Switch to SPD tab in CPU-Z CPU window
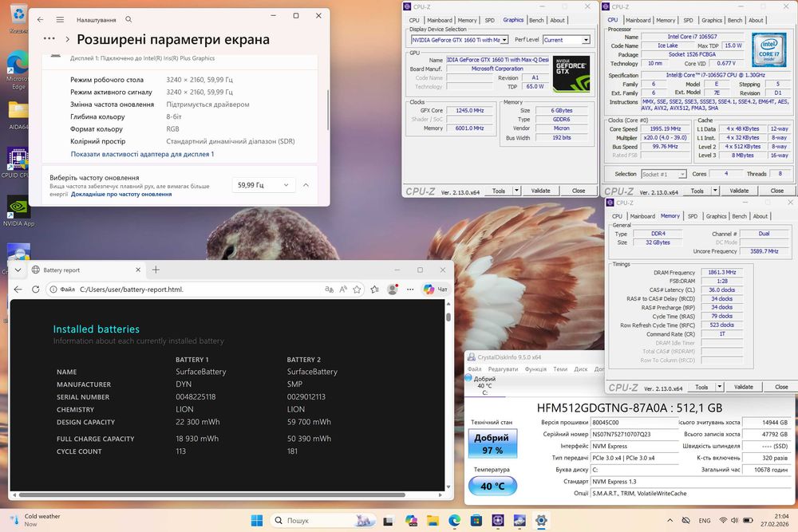 point(688,21)
